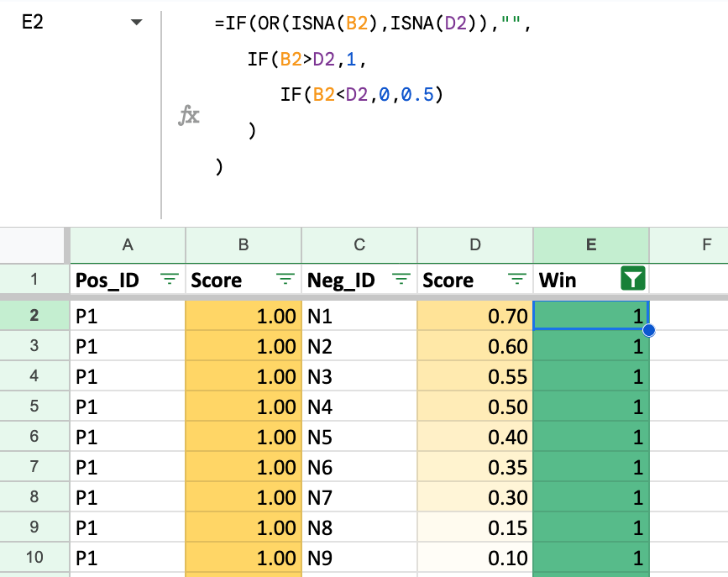Select column F header
The image size is (728, 577).
coord(689,244)
